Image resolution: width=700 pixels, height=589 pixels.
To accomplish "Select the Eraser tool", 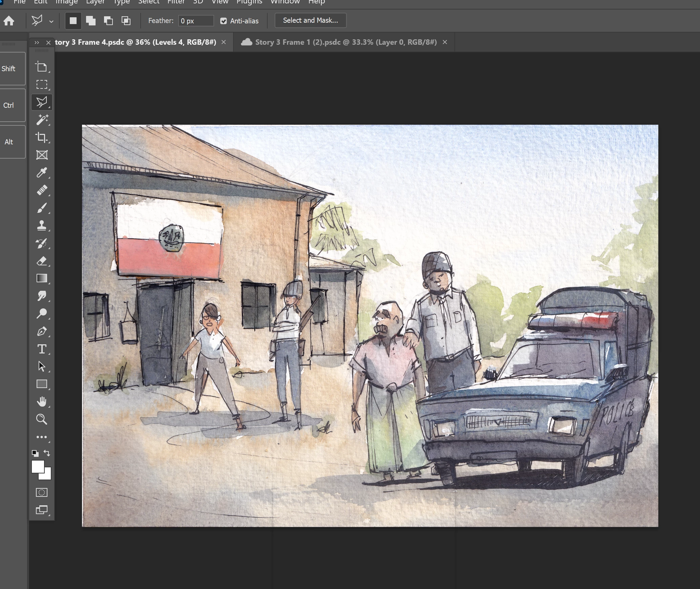I will point(42,261).
